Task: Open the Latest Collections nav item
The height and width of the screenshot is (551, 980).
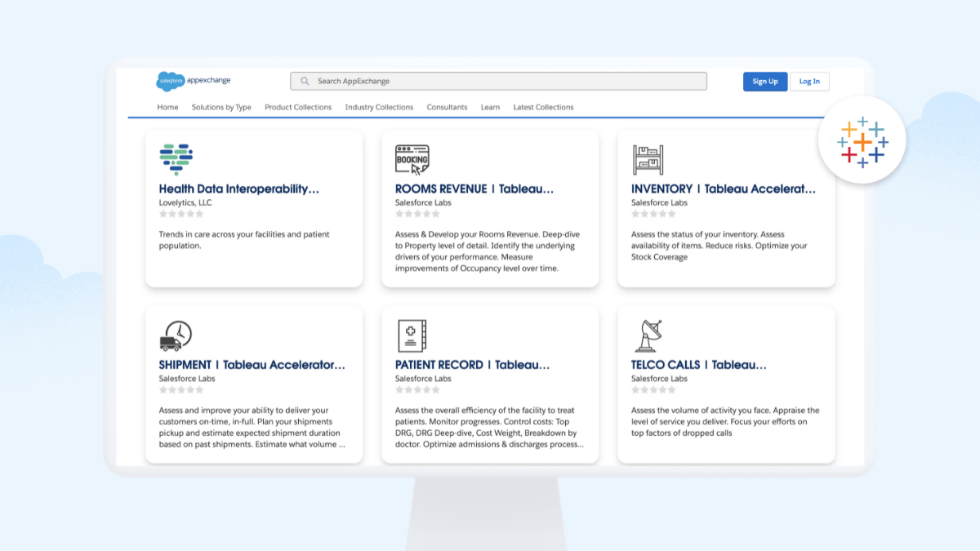Action: [543, 107]
